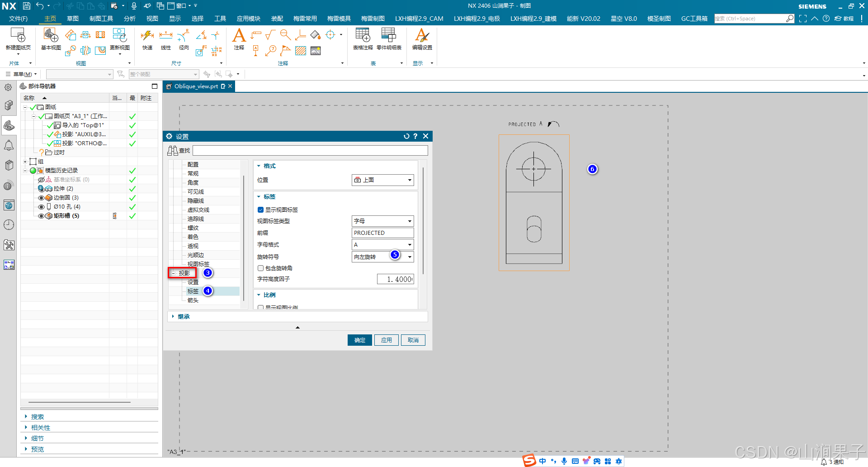Expand the 继承 section
This screenshot has width=868, height=467.
[x=173, y=316]
